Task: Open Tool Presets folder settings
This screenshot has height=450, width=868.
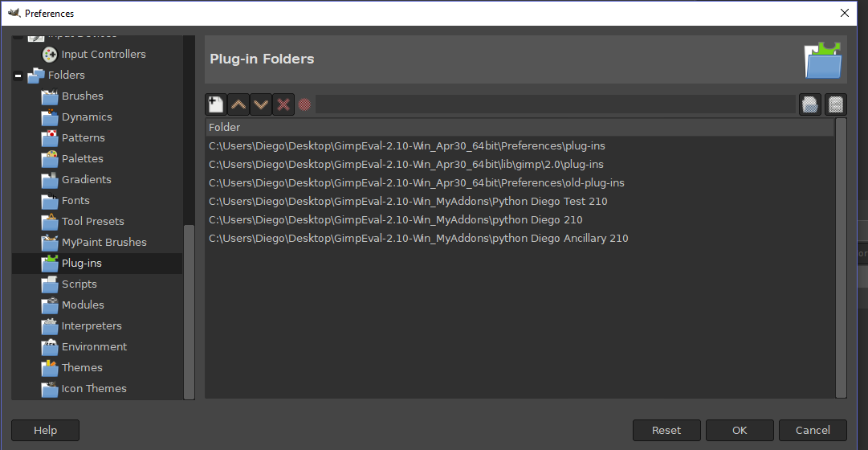Action: coord(92,221)
